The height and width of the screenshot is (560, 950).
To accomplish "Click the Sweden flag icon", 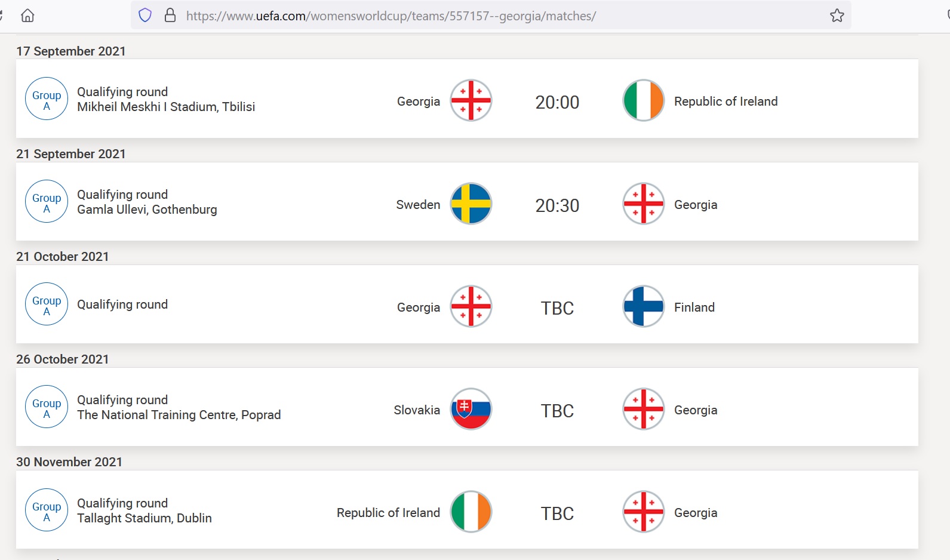I will pos(471,204).
